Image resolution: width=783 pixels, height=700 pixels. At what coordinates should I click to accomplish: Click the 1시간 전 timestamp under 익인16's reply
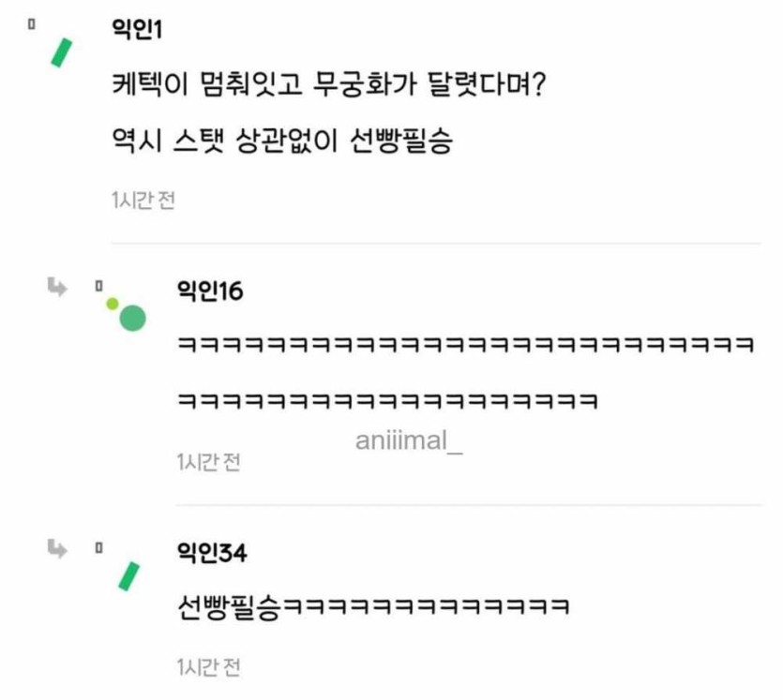tap(208, 462)
